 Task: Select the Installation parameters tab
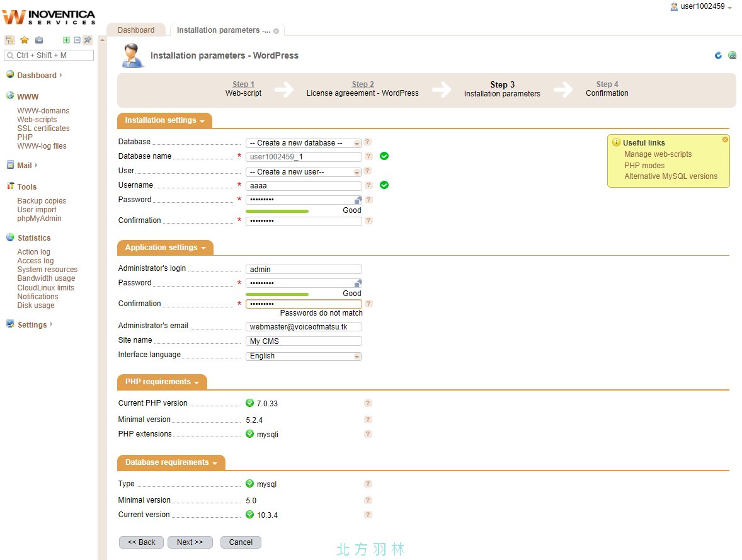[224, 30]
